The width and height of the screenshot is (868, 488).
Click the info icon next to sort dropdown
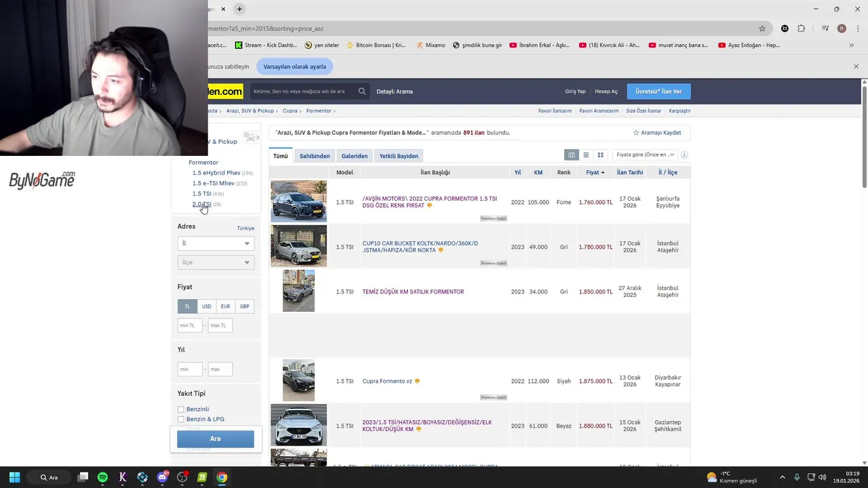684,155
